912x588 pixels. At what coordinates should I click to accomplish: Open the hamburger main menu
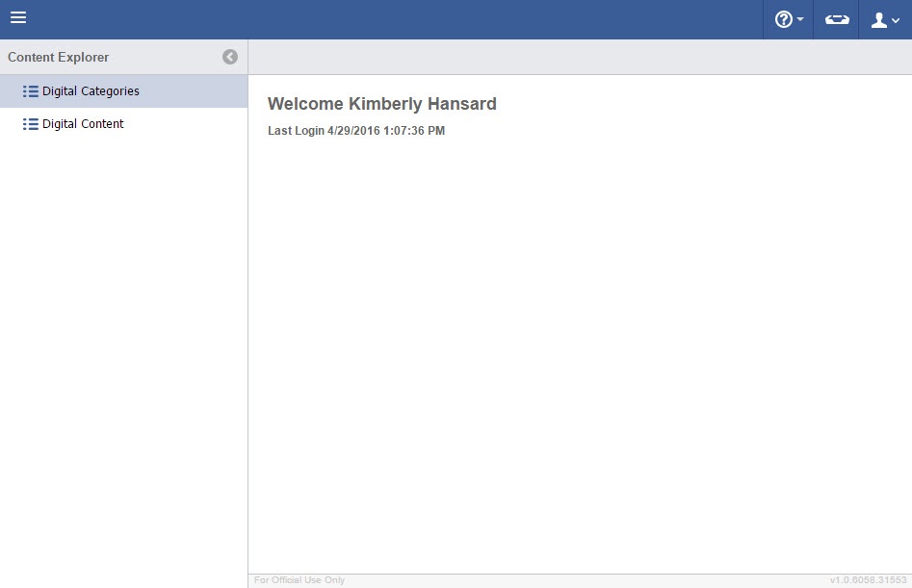tap(18, 18)
